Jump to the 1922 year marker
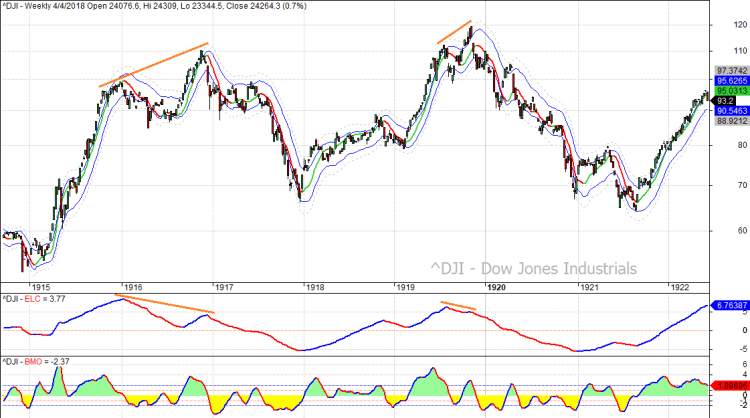Image resolution: width=750 pixels, height=418 pixels. click(x=680, y=285)
